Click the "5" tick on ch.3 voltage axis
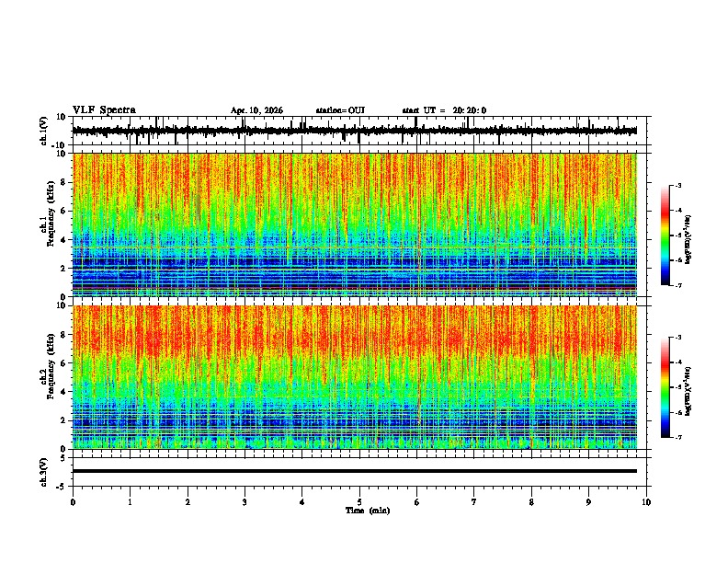728x563 pixels. pos(64,457)
